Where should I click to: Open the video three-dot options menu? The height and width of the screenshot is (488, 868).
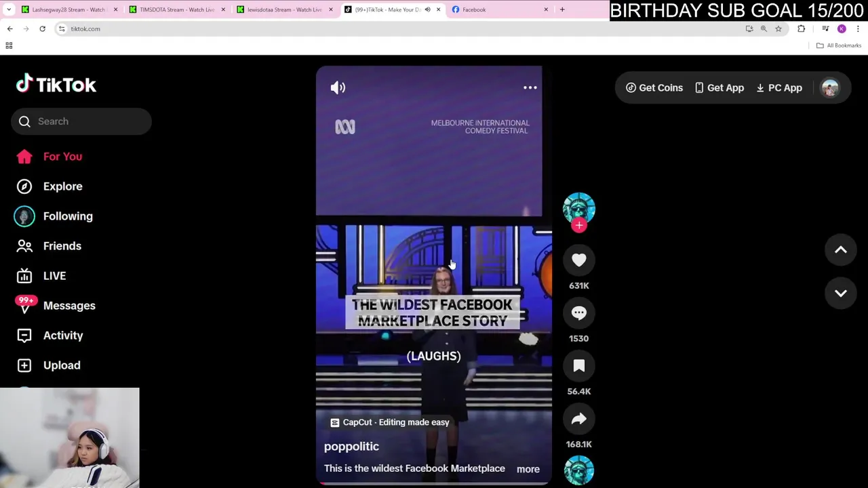pyautogui.click(x=530, y=87)
